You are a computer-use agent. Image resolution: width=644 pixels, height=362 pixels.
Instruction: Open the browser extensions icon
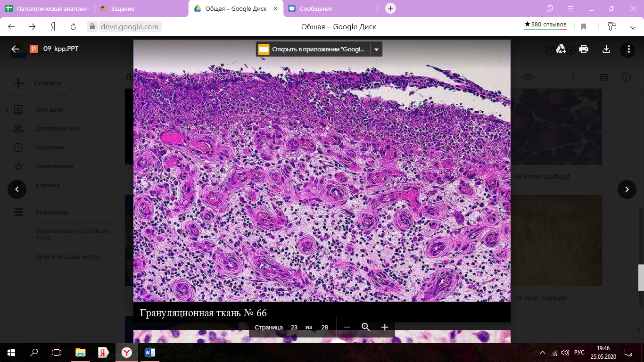click(x=612, y=26)
